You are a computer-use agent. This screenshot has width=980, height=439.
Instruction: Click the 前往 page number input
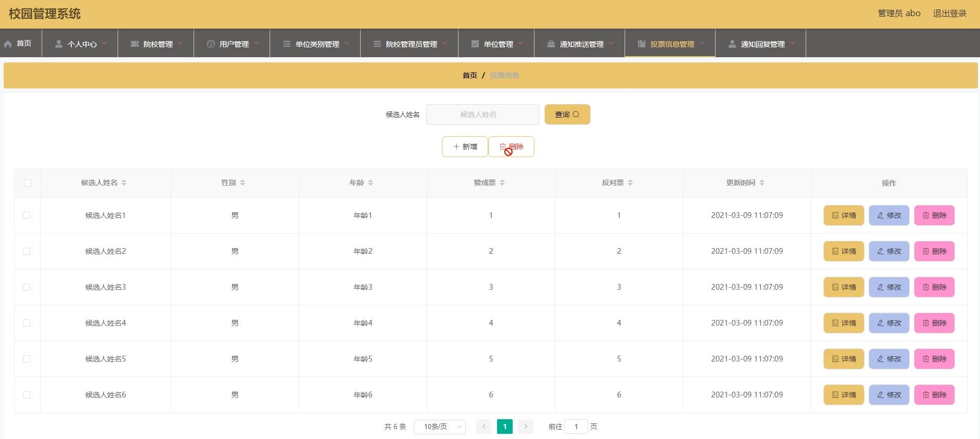pos(576,427)
